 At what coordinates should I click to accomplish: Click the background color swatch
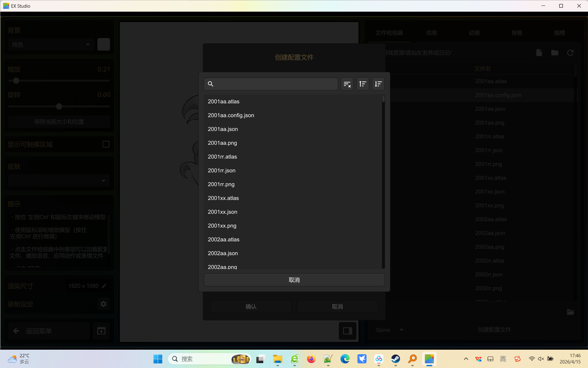point(104,44)
